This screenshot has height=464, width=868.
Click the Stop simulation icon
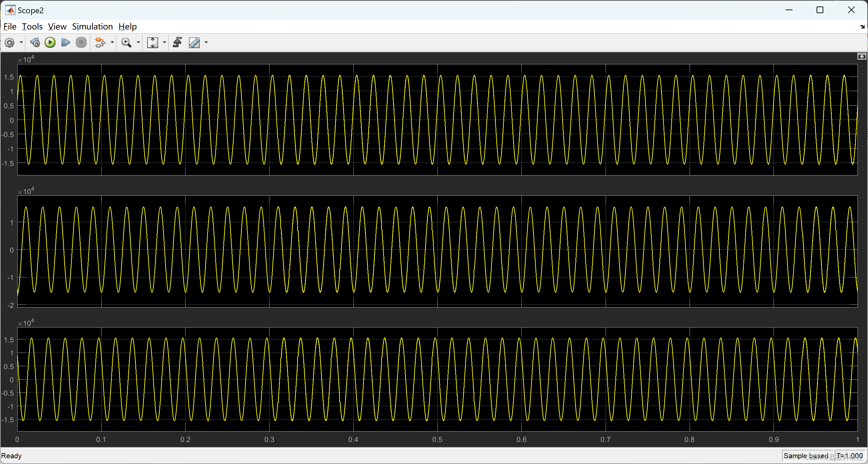81,43
